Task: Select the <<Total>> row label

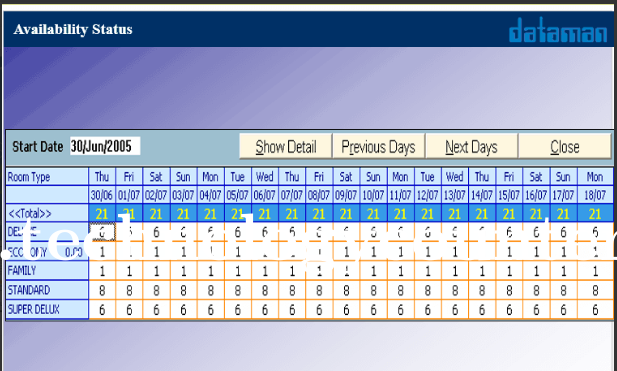Action: pyautogui.click(x=47, y=214)
